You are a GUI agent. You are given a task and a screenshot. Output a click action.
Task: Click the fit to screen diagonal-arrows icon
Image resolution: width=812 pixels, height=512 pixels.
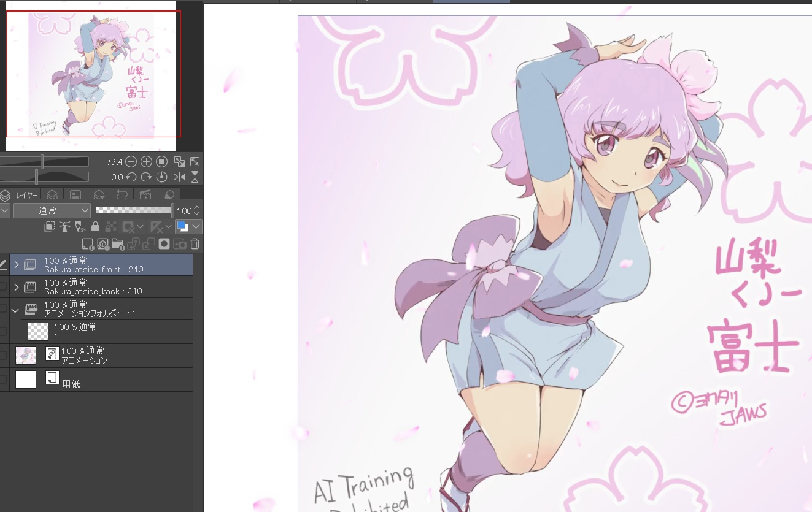tap(195, 162)
